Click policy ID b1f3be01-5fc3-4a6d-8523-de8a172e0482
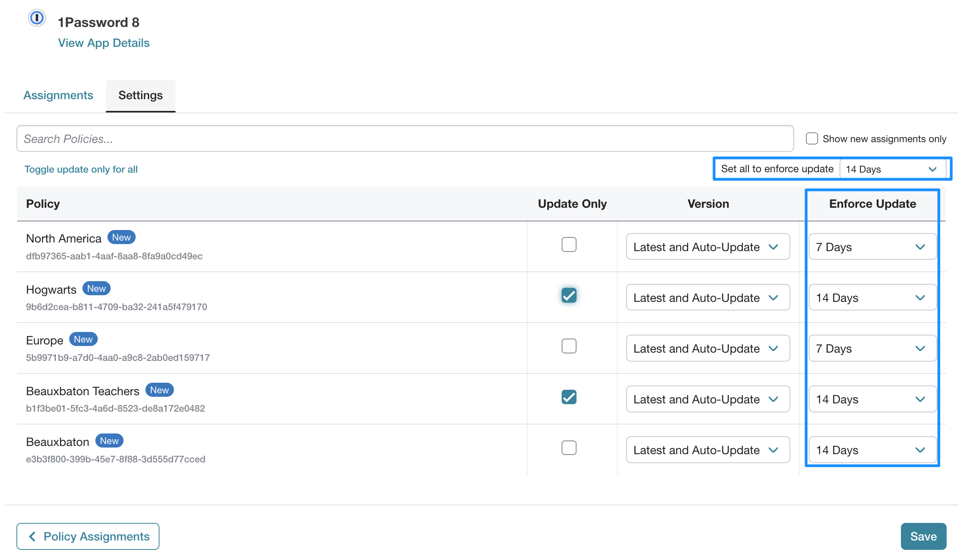Image resolution: width=974 pixels, height=560 pixels. pyautogui.click(x=115, y=408)
